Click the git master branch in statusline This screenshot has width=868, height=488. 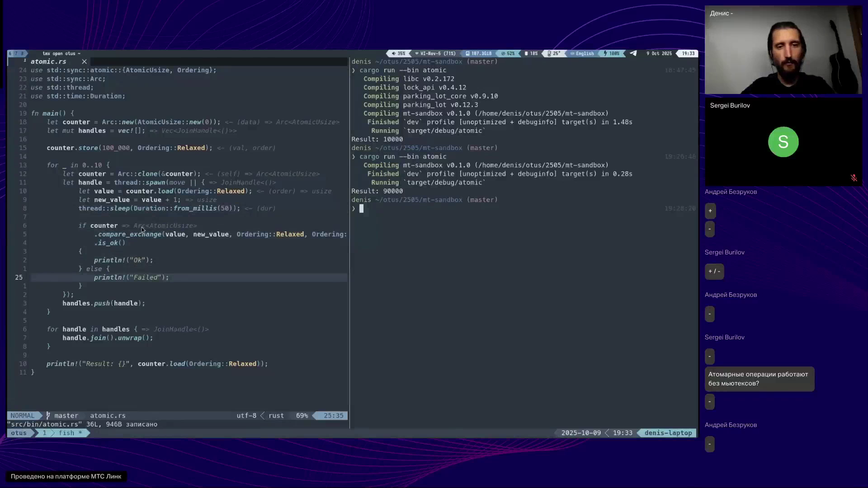click(x=66, y=416)
